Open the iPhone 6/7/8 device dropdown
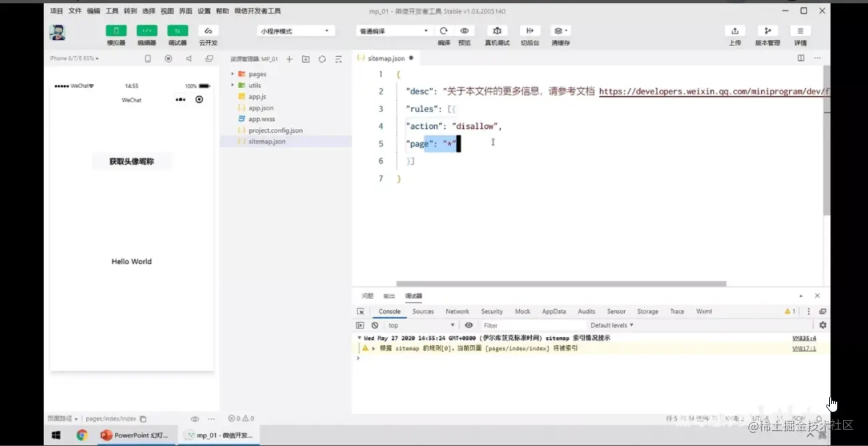 74,59
